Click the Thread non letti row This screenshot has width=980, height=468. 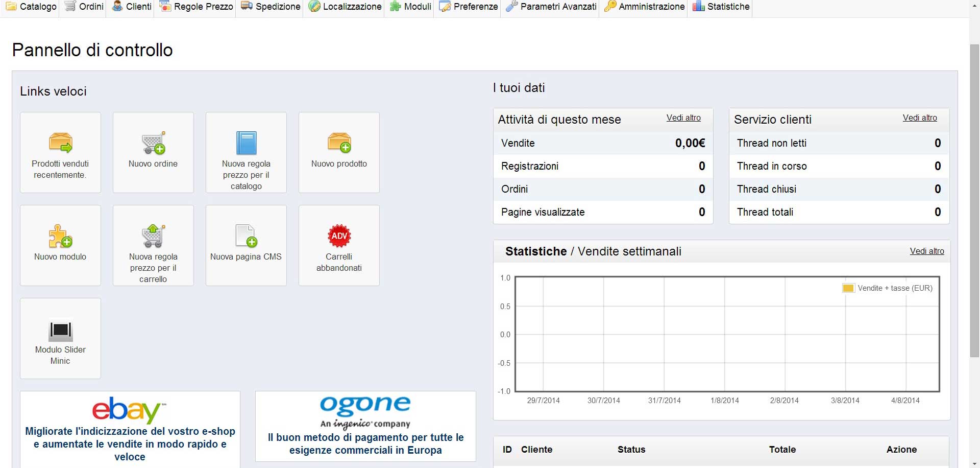(x=839, y=143)
